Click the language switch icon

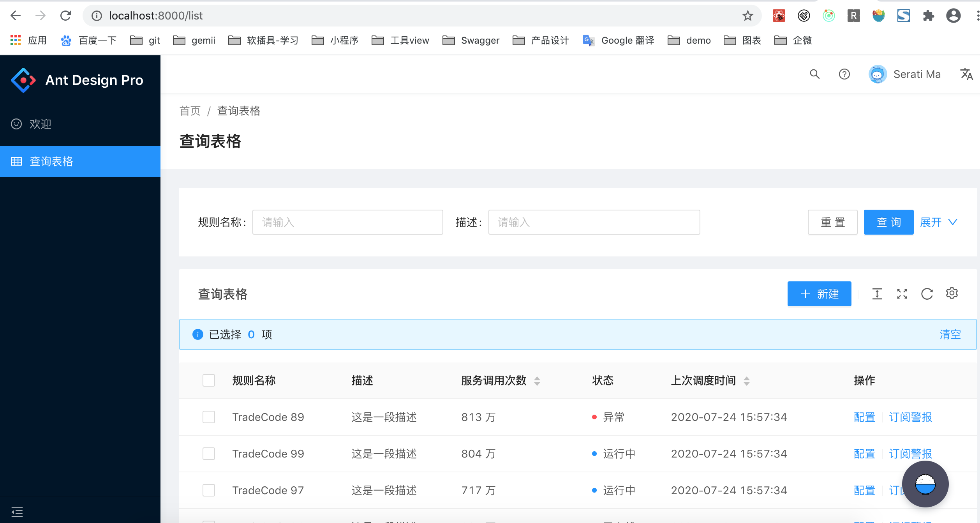[x=966, y=74]
